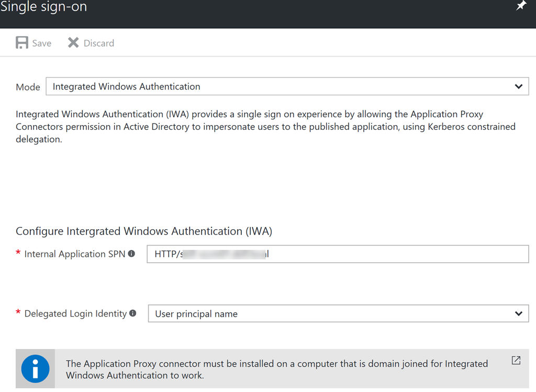
Task: Click the Discard text label
Action: (99, 43)
